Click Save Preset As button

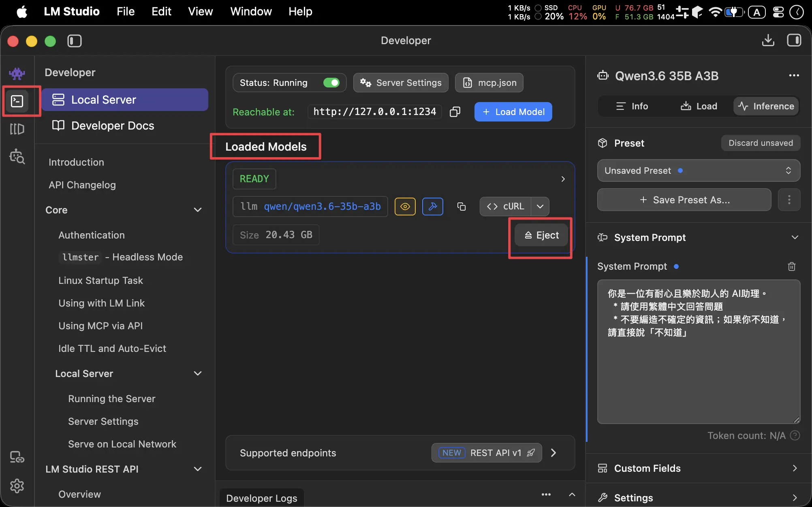pos(684,200)
